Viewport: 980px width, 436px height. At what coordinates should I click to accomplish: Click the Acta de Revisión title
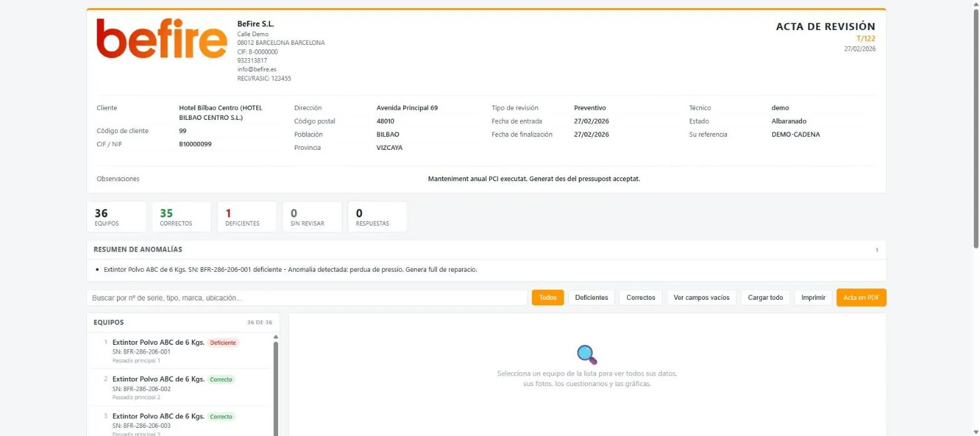[826, 27]
